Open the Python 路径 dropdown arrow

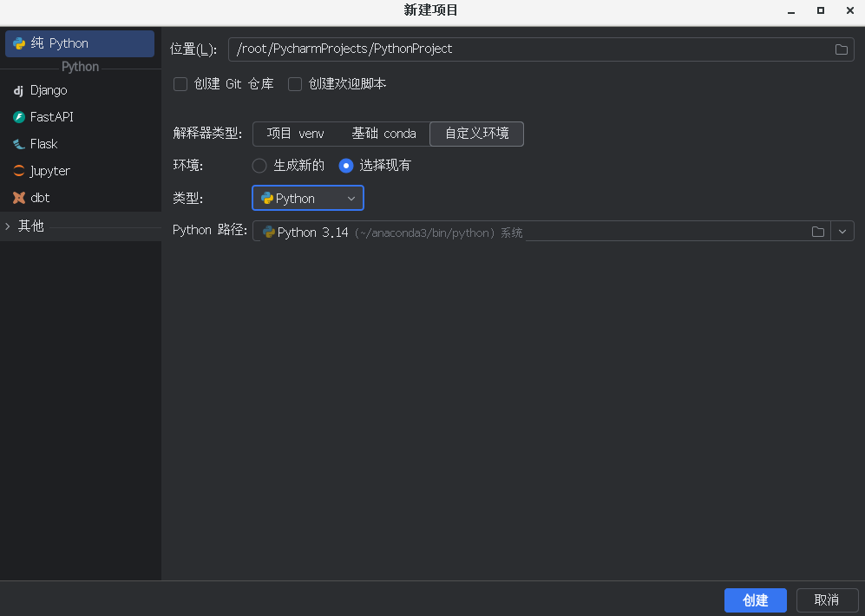(842, 232)
